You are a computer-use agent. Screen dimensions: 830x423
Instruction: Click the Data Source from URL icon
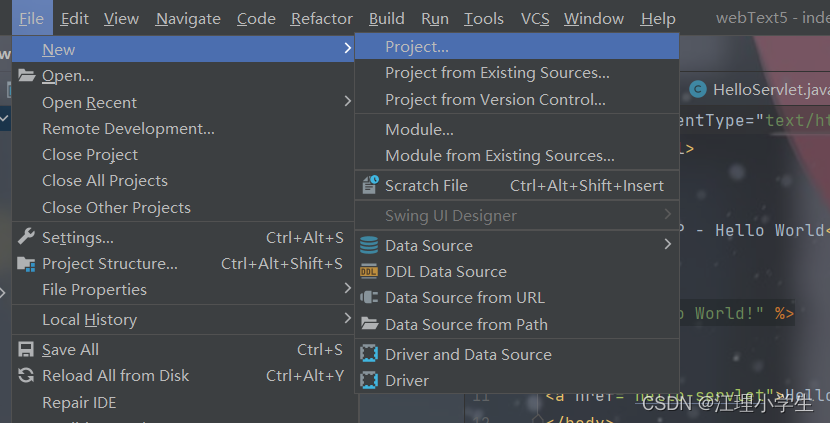pos(368,297)
